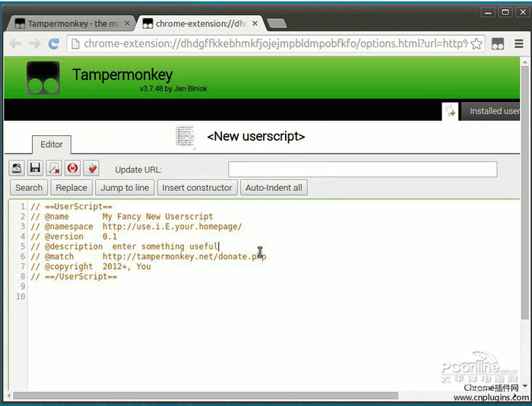Go back using the browser back arrow
Image resolution: width=532 pixels, height=406 pixels.
click(16, 44)
